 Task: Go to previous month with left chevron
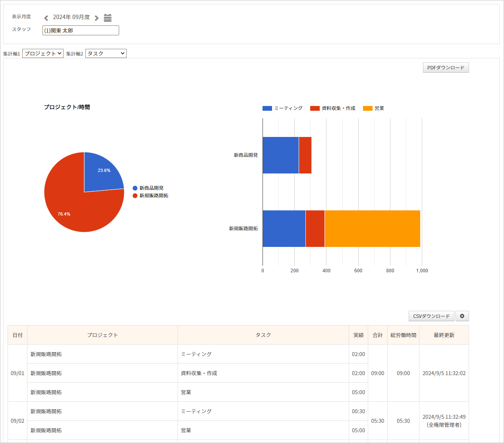pyautogui.click(x=46, y=18)
